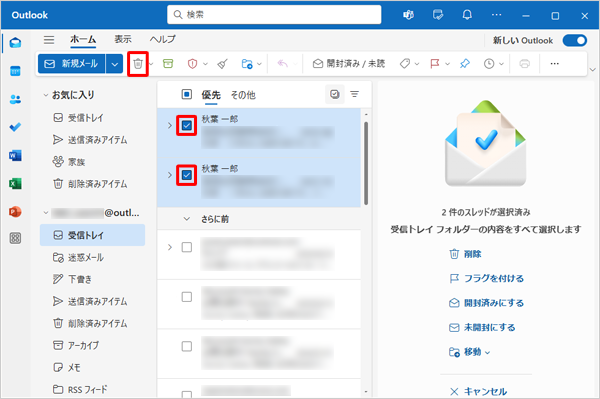Click 開封済み / 未読 toolbar button
This screenshot has height=399, width=600.
(x=349, y=64)
